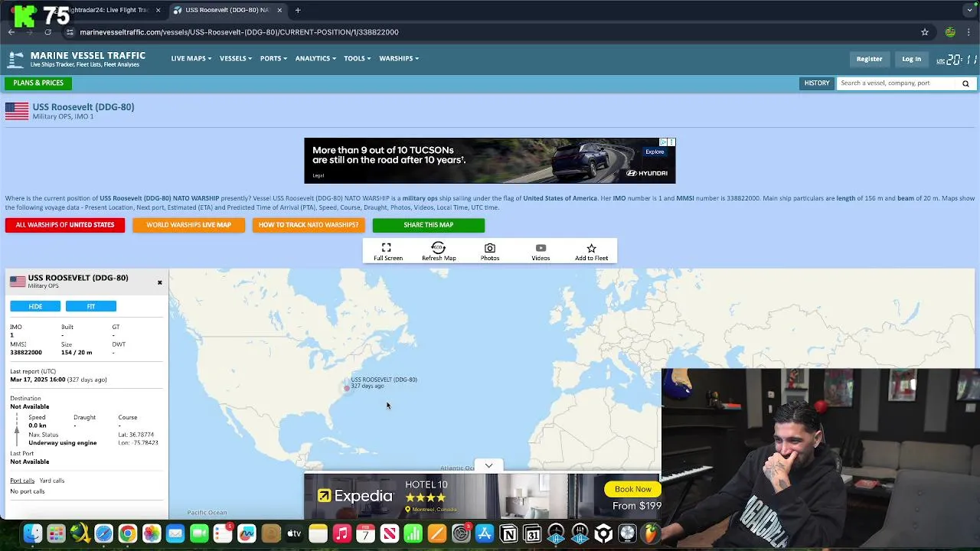The height and width of the screenshot is (551, 980).
Task: Click HISTORY button
Action: pos(816,83)
